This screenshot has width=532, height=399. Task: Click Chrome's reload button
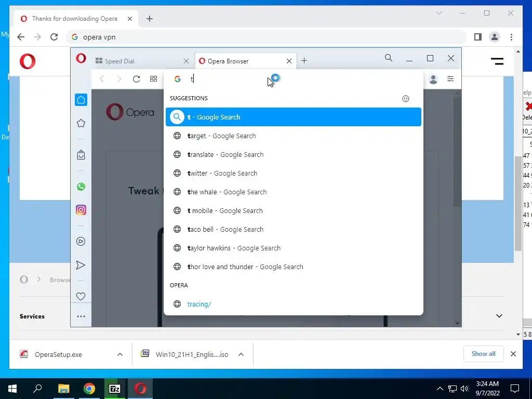54,37
